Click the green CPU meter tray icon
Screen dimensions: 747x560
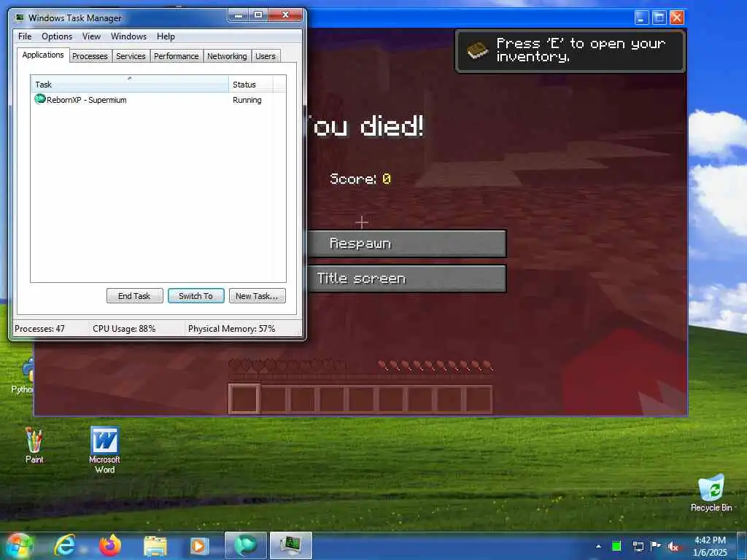click(616, 546)
